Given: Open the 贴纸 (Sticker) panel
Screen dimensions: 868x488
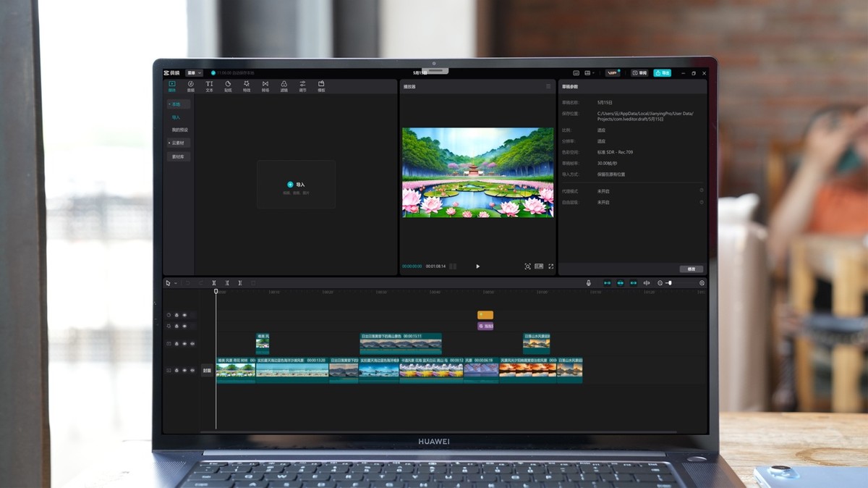Looking at the screenshot, I should tap(228, 86).
